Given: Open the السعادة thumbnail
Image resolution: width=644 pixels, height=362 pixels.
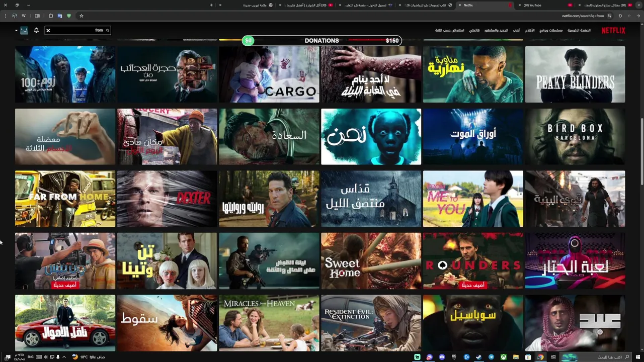Looking at the screenshot, I should coord(269,137).
